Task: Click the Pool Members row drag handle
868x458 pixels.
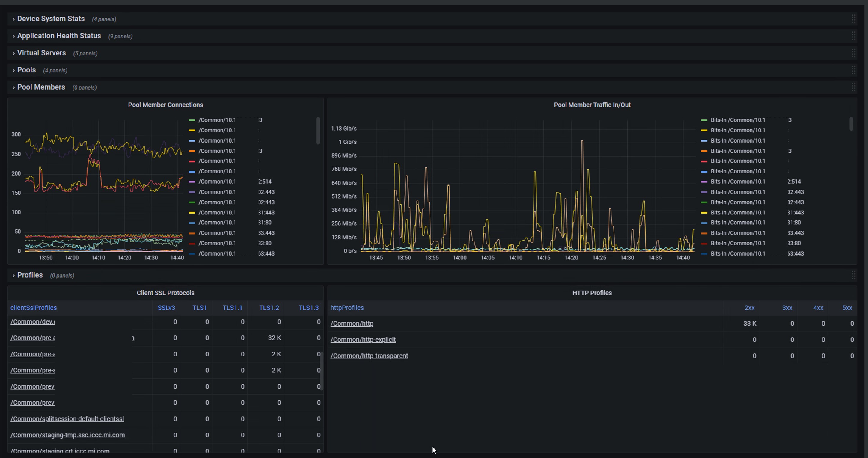Action: pos(854,87)
